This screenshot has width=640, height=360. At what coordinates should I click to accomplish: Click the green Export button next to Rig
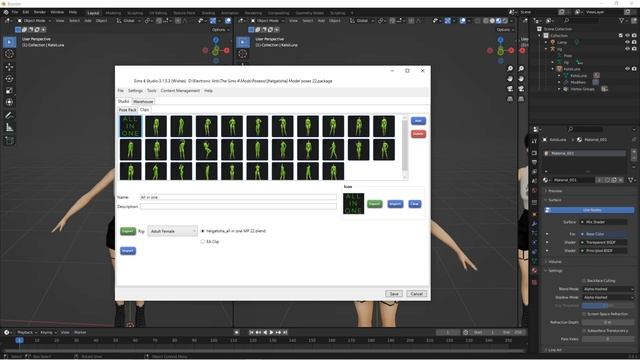point(128,231)
